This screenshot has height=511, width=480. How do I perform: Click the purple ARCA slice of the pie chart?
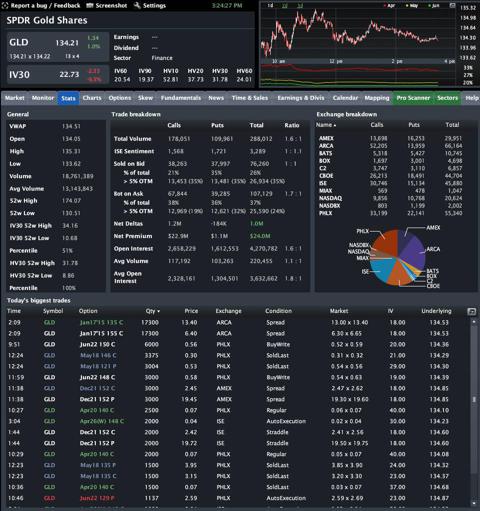coord(412,252)
